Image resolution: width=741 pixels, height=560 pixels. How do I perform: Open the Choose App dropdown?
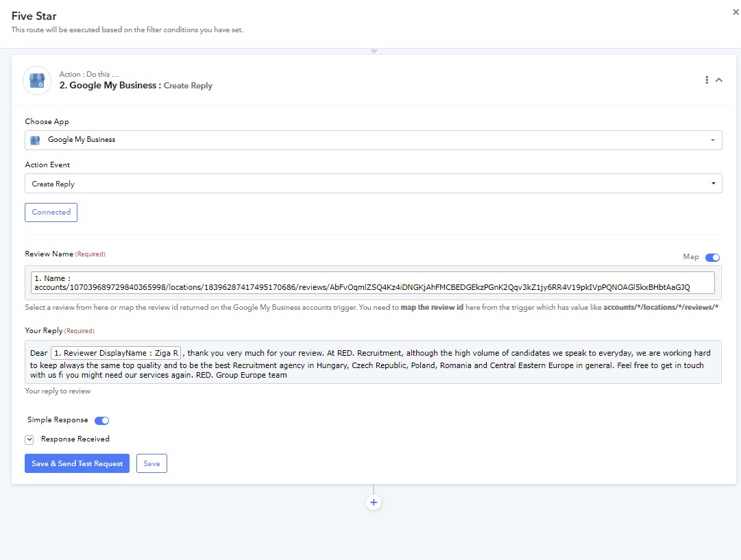click(x=374, y=140)
